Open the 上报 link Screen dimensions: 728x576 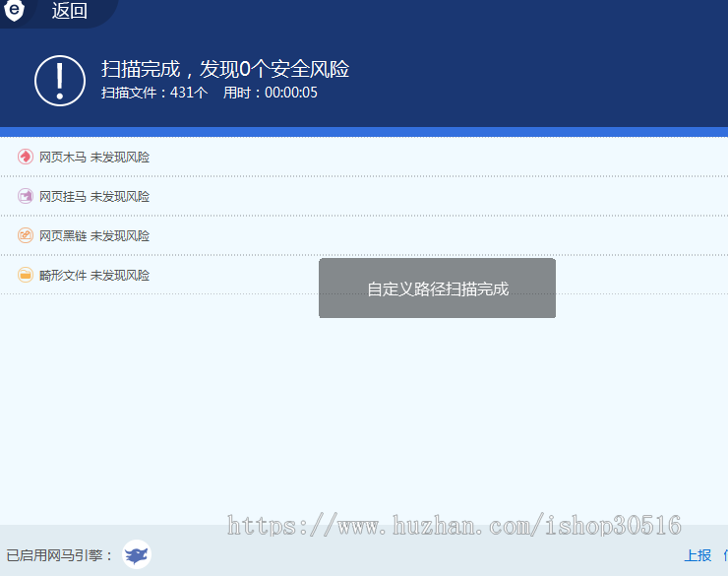tap(698, 555)
